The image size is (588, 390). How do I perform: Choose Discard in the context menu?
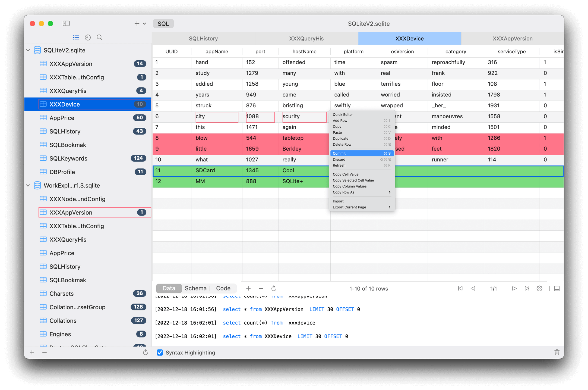362,159
